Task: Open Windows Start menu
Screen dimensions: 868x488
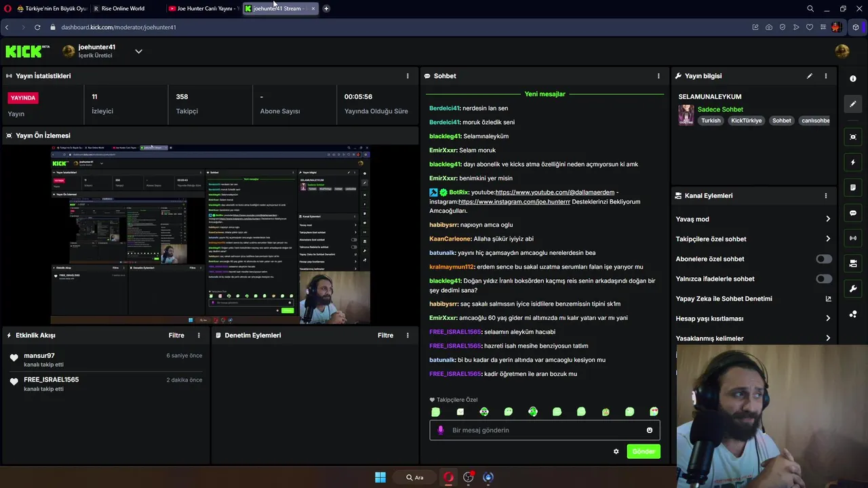Action: 380,477
